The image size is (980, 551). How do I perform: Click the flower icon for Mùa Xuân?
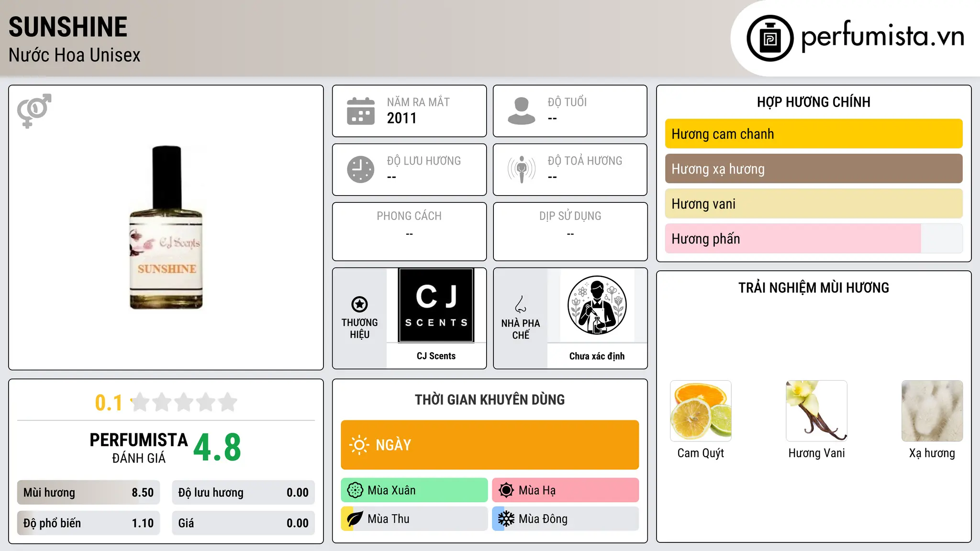tap(355, 490)
